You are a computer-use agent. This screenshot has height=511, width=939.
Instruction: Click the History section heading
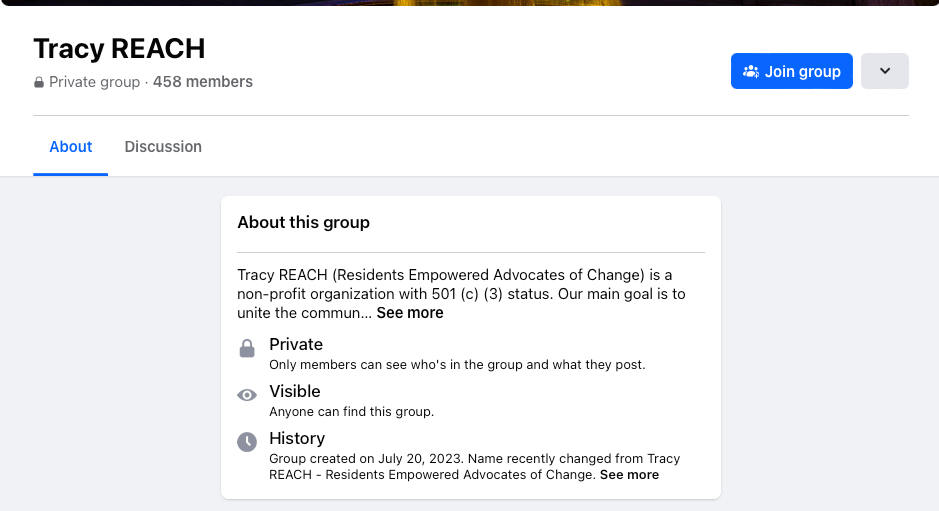[x=297, y=438]
